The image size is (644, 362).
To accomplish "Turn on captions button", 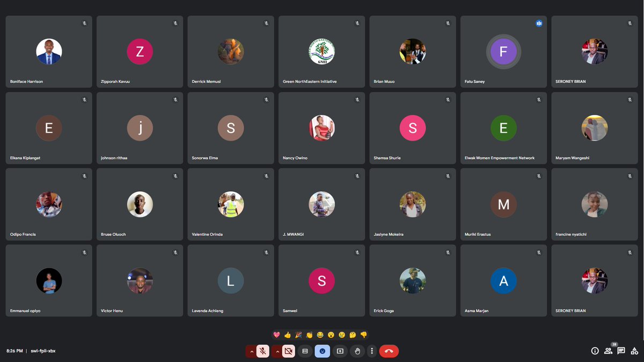I will (305, 351).
